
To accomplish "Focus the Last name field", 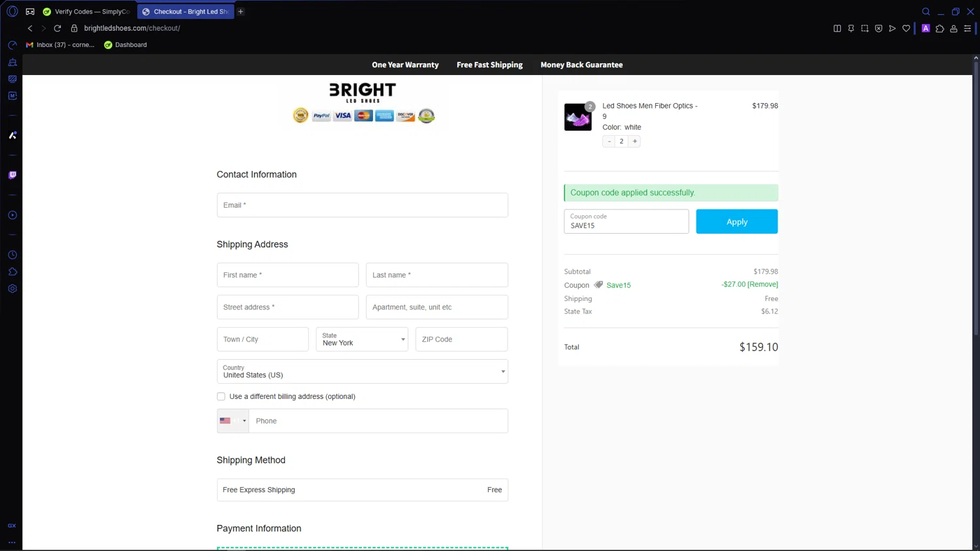I will coord(436,275).
